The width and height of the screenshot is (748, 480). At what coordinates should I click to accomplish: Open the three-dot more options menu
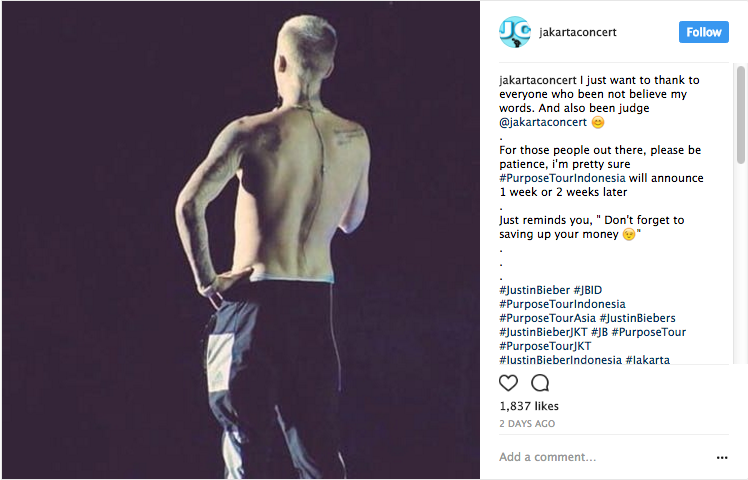point(722,458)
